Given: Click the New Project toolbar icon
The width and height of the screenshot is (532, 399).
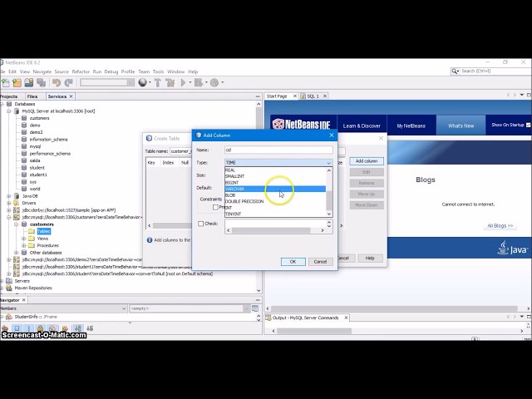Looking at the screenshot, I should pyautogui.click(x=17, y=82).
